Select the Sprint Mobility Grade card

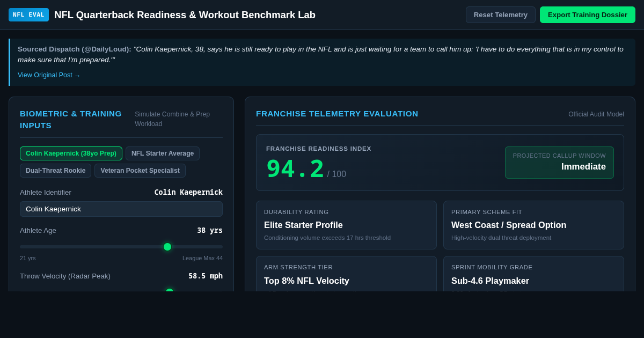click(533, 274)
